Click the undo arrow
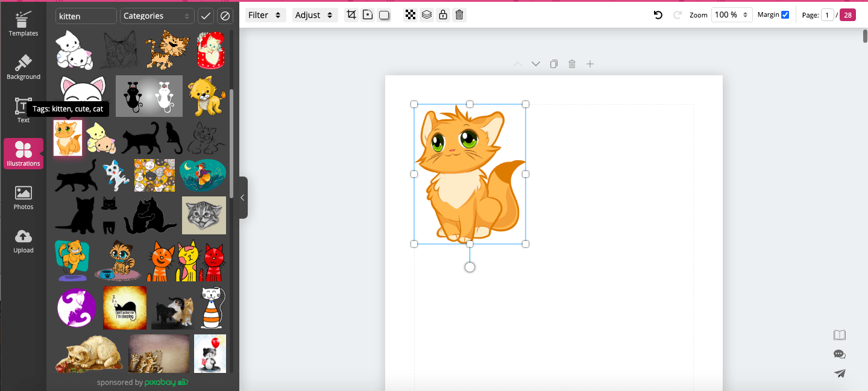The height and width of the screenshot is (391, 868). click(x=658, y=14)
